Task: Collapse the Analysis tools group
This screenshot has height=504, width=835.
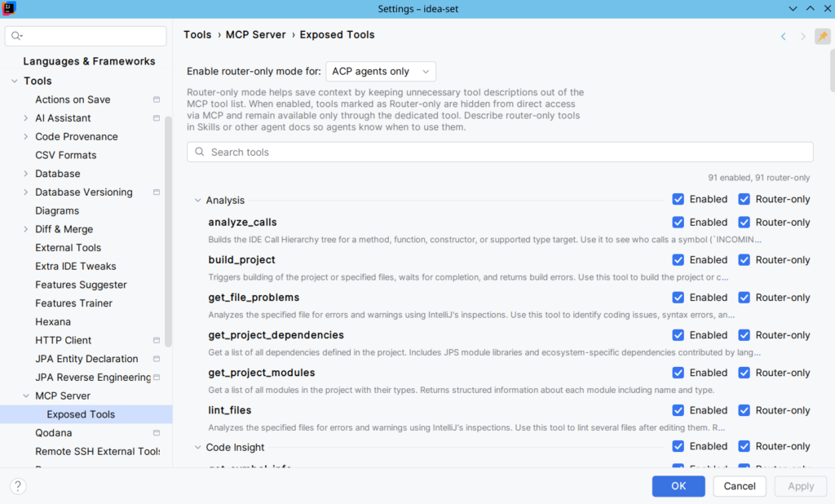Action: 197,201
